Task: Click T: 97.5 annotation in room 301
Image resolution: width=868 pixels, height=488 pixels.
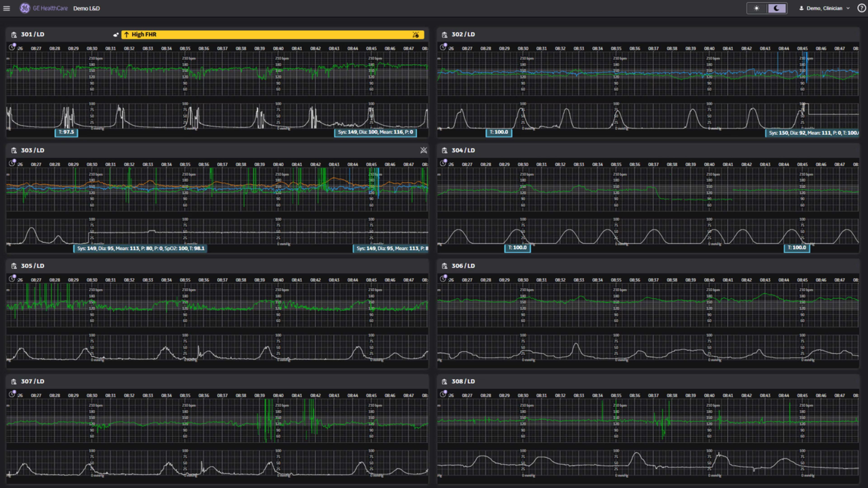Action: pyautogui.click(x=66, y=132)
